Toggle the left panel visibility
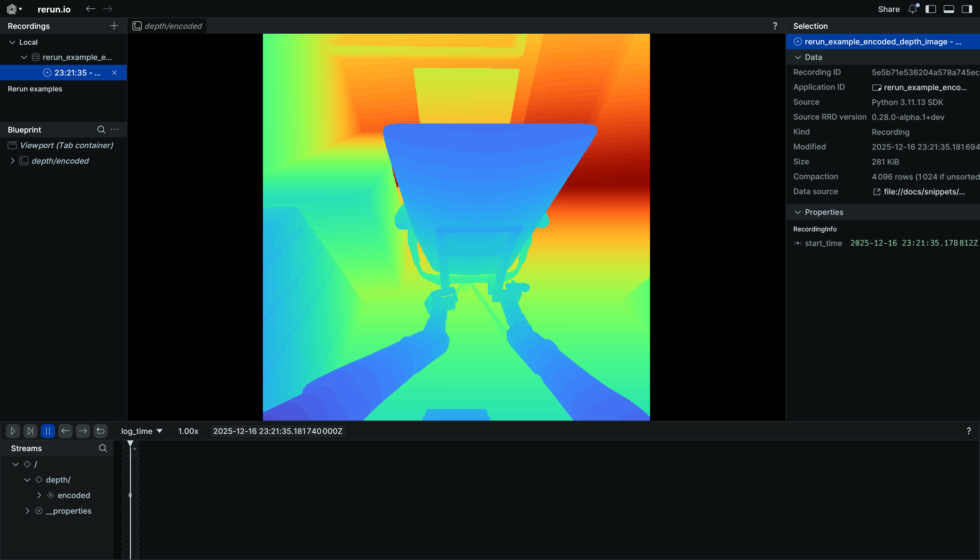This screenshot has width=980, height=560. (x=930, y=9)
